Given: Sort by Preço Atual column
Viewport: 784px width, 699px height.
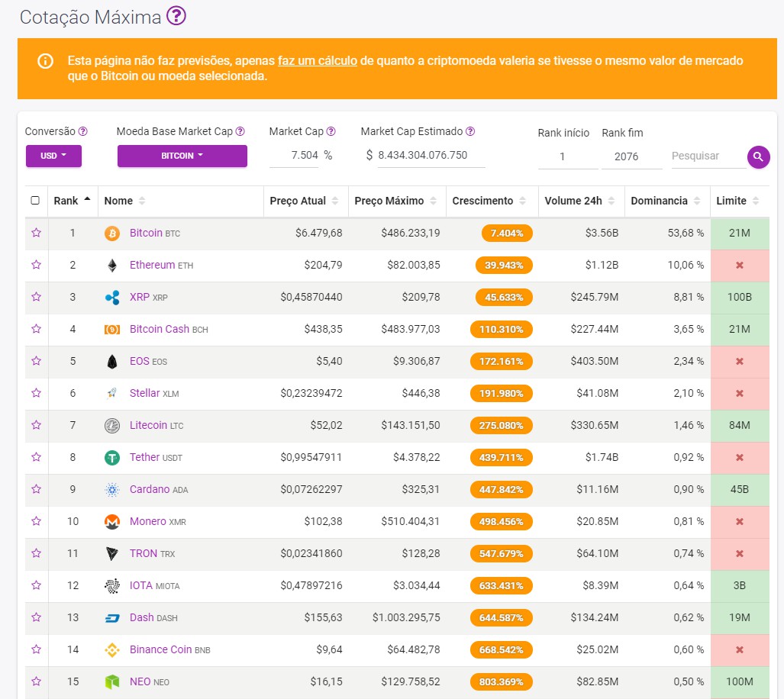Looking at the screenshot, I should point(306,201).
